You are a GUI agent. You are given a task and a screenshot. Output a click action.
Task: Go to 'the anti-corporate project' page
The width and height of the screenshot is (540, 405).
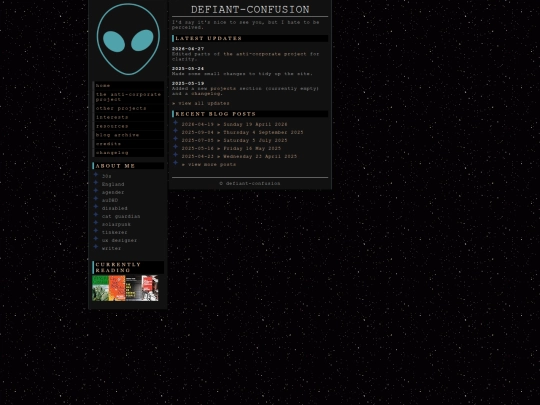[128, 97]
